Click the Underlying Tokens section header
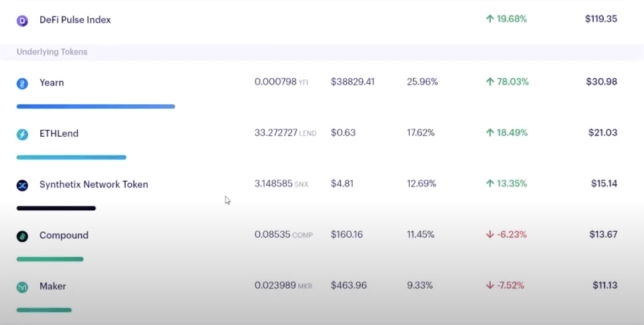644x325 pixels. point(52,52)
